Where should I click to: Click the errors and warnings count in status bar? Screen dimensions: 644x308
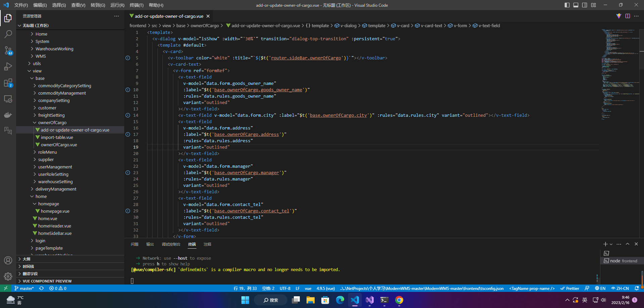(x=58, y=288)
